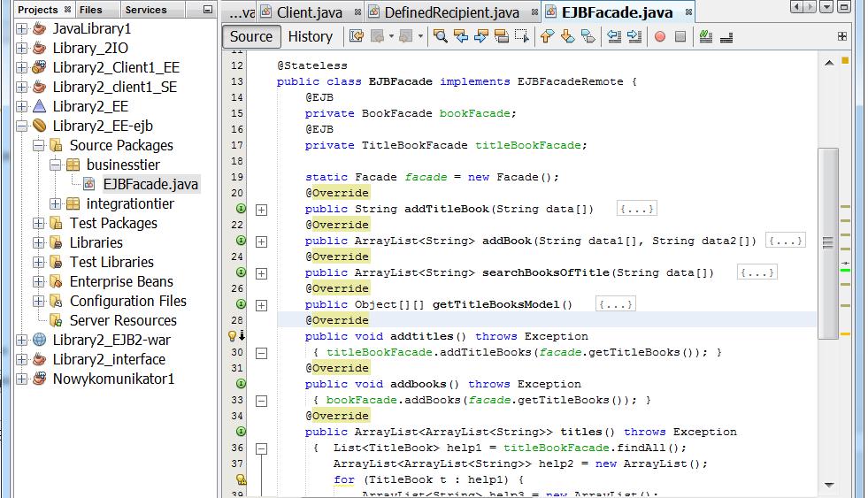
Task: Click green mark in error stripe
Action: click(x=845, y=270)
